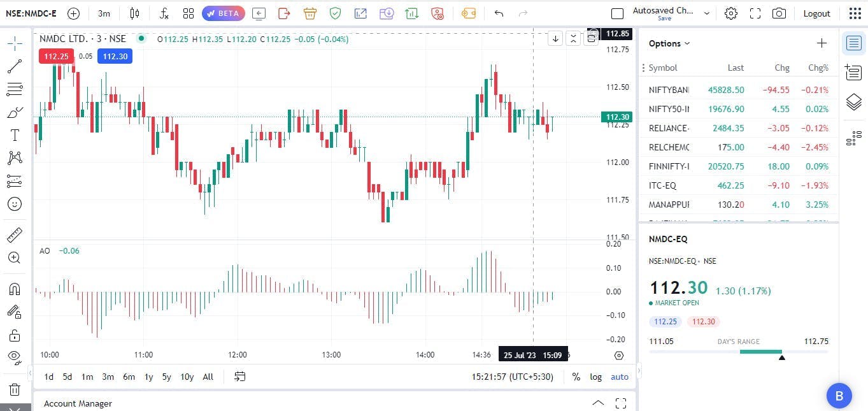Open the Options watchlist dropdown
868x411 pixels.
pos(669,43)
